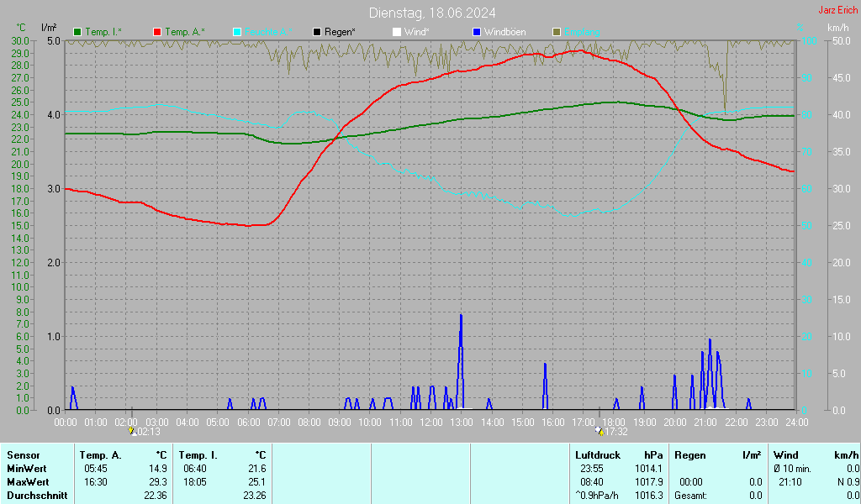The width and height of the screenshot is (861, 504).
Task: Click the '06:40' minimum time cell
Action: 195,469
